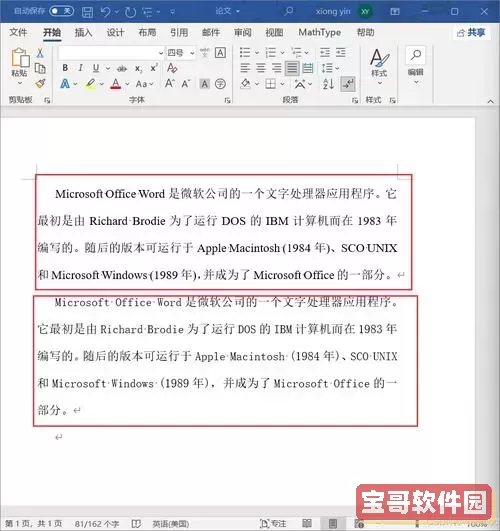
Task: Switch to the 引用 (References) tab
Action: pos(179,33)
